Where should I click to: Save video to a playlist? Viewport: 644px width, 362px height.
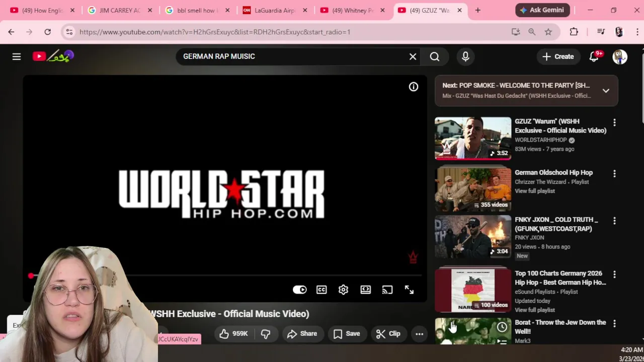tap(347, 334)
